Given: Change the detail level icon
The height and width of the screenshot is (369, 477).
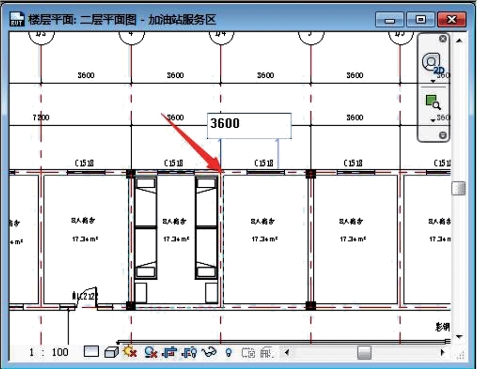Looking at the screenshot, I should click(91, 351).
